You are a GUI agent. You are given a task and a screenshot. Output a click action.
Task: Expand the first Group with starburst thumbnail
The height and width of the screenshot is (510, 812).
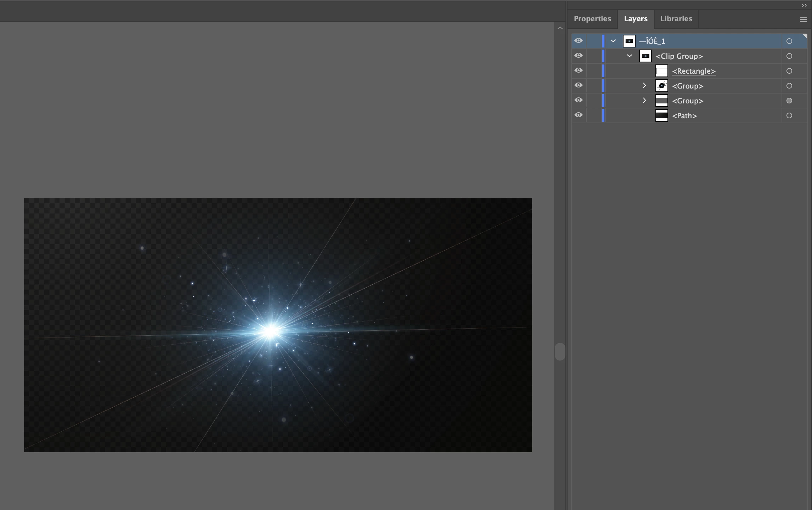(x=644, y=86)
